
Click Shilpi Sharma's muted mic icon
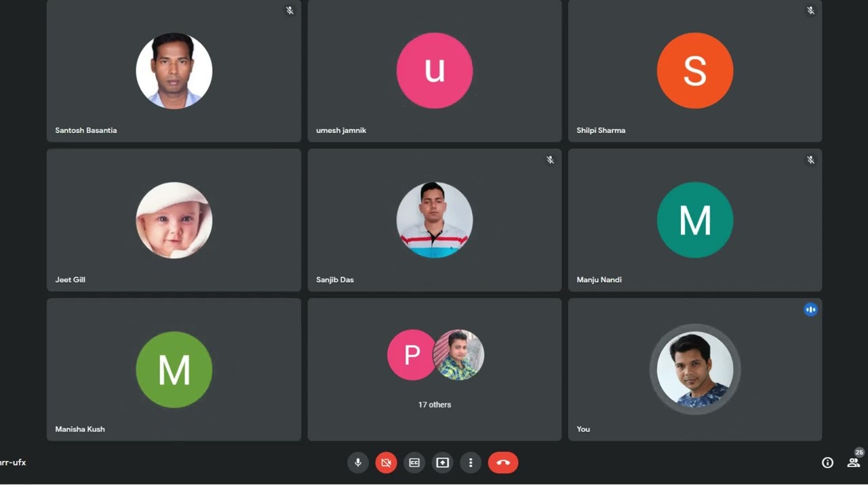[810, 11]
